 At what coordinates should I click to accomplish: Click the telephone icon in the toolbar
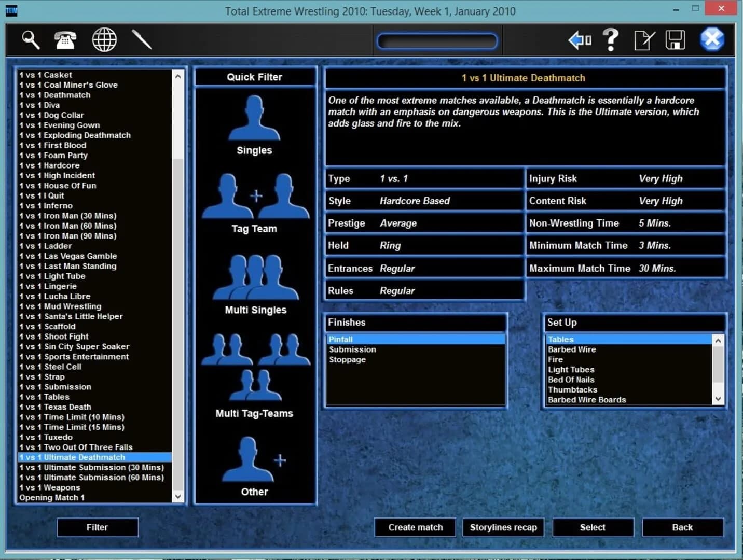[x=64, y=39]
